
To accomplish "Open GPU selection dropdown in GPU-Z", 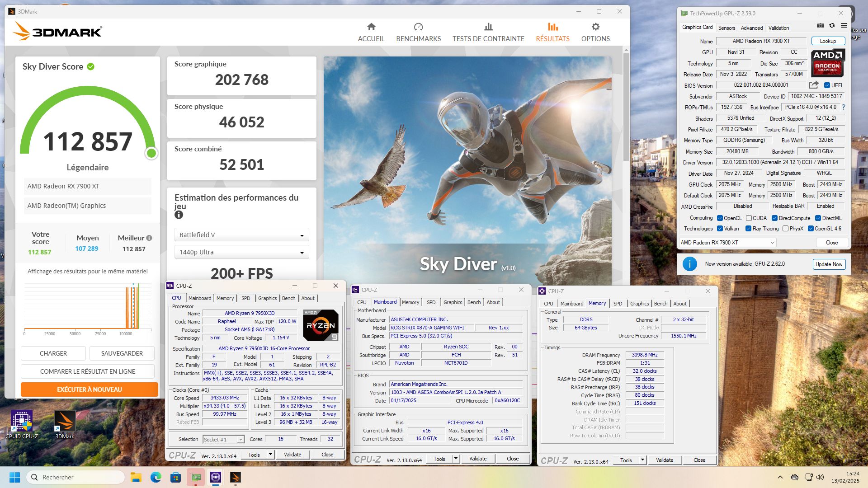I will point(727,243).
